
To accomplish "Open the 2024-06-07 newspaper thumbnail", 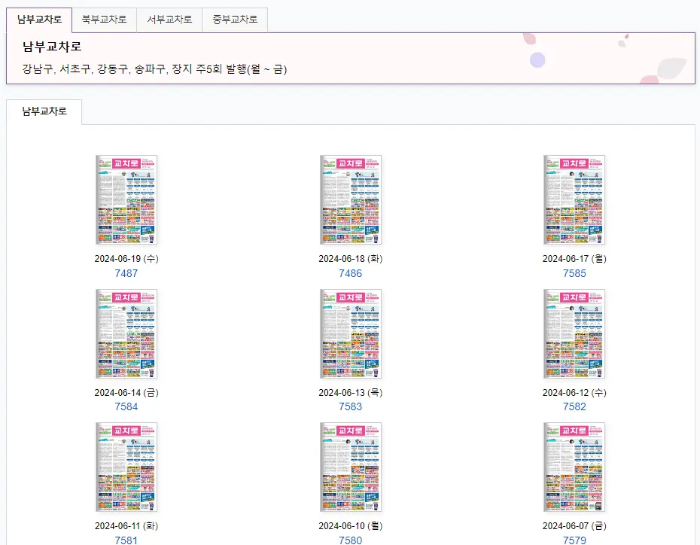I will pos(574,467).
